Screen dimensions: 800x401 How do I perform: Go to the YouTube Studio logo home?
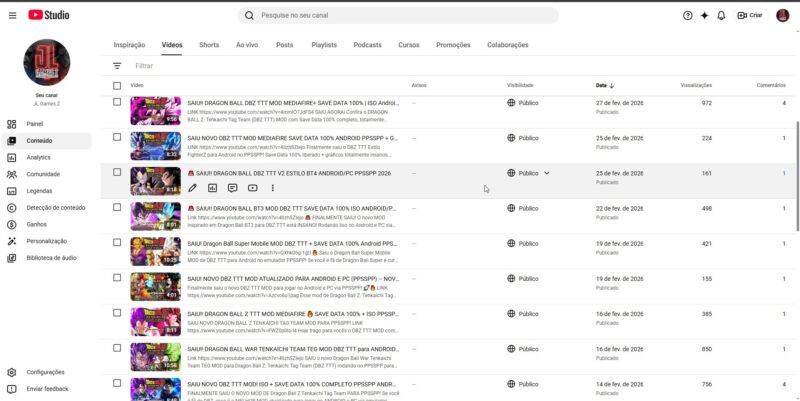click(x=48, y=15)
